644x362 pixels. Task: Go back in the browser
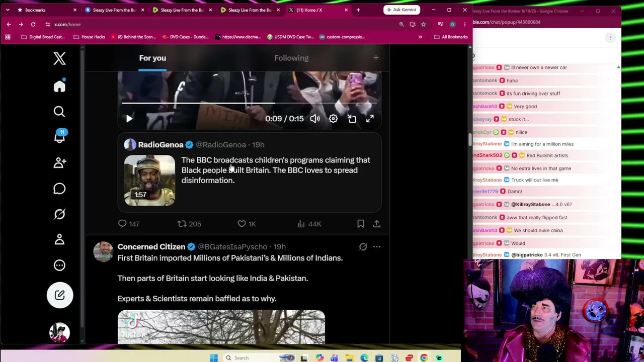pyautogui.click(x=9, y=24)
